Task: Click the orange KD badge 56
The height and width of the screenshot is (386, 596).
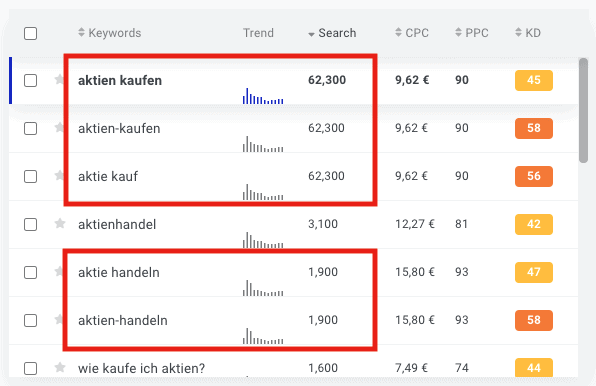Action: click(534, 176)
